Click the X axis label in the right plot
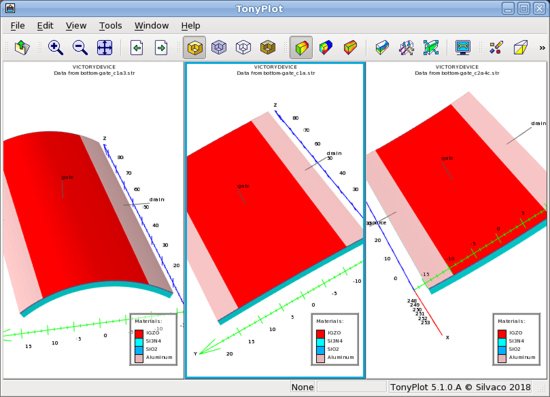The height and width of the screenshot is (397, 550). (x=447, y=337)
